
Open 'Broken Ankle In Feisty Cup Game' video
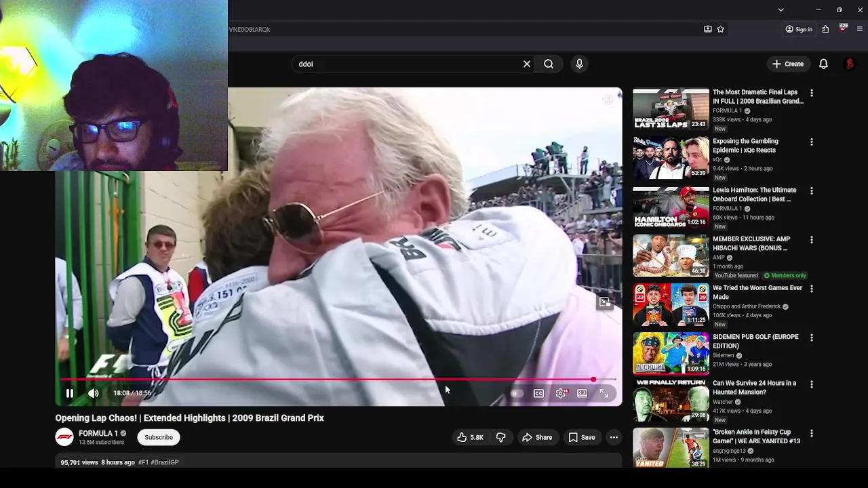756,436
